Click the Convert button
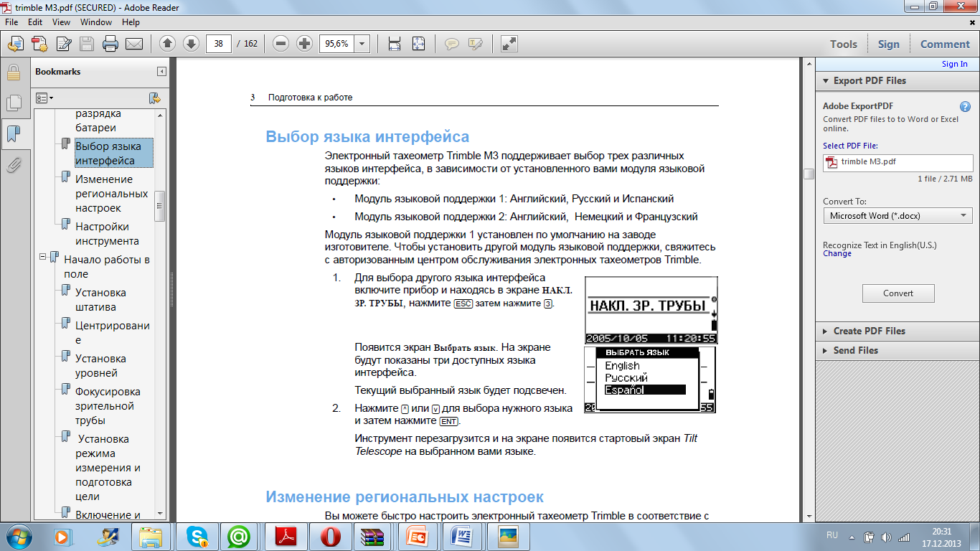 (x=898, y=293)
